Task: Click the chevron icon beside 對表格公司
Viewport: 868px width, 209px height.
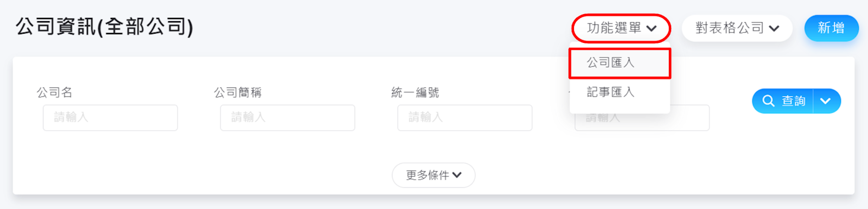Action: pyautogui.click(x=774, y=29)
